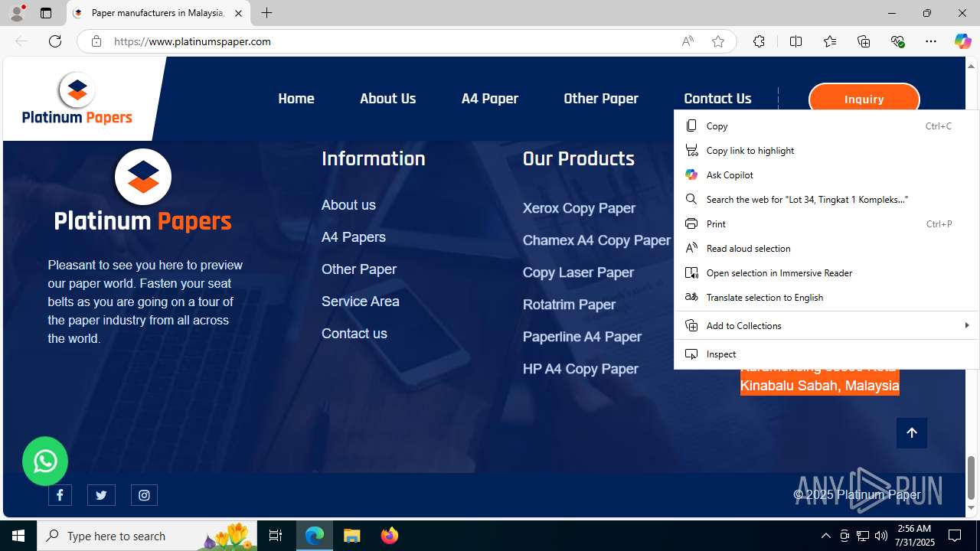Screen dimensions: 980x551
Task: Select Copy in the context menu
Action: [827, 126]
